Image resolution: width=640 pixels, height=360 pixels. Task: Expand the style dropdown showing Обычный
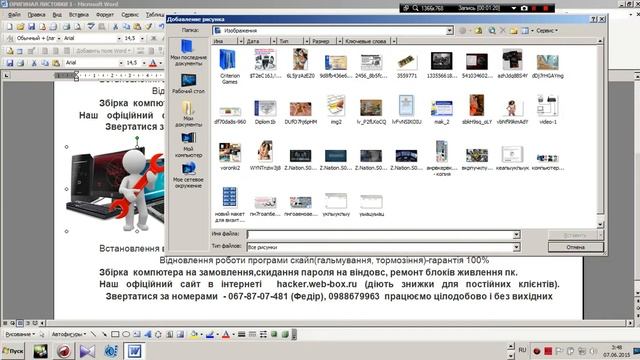coord(59,38)
